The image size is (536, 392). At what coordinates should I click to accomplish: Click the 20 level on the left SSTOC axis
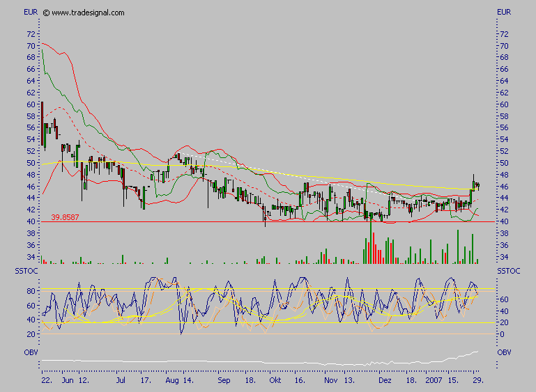coord(31,334)
